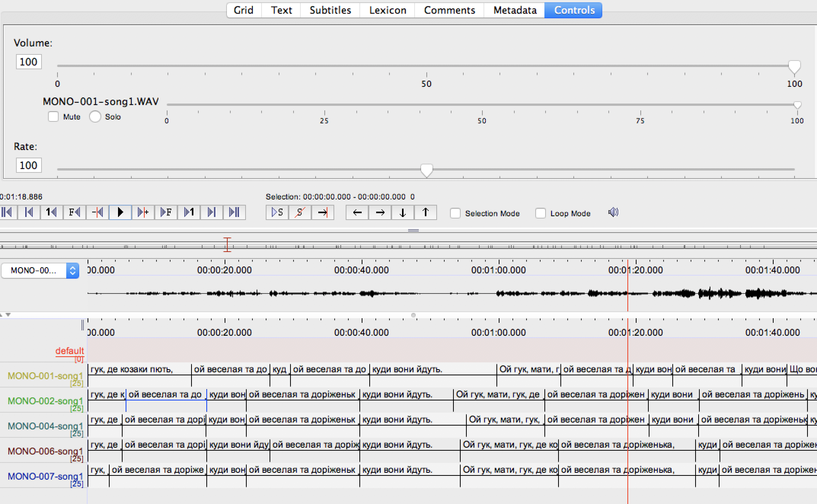Go to next scrollview button
This screenshot has width=817, height=504.
(212, 212)
